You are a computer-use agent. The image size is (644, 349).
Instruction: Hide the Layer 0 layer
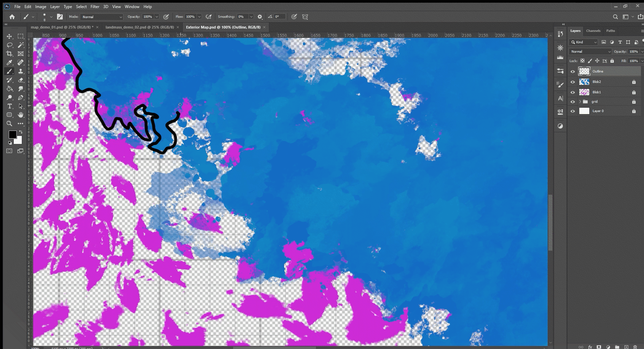click(x=573, y=111)
